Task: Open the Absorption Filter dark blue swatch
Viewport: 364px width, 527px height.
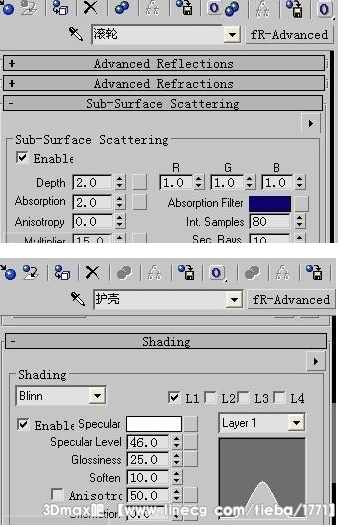Action: tap(270, 204)
